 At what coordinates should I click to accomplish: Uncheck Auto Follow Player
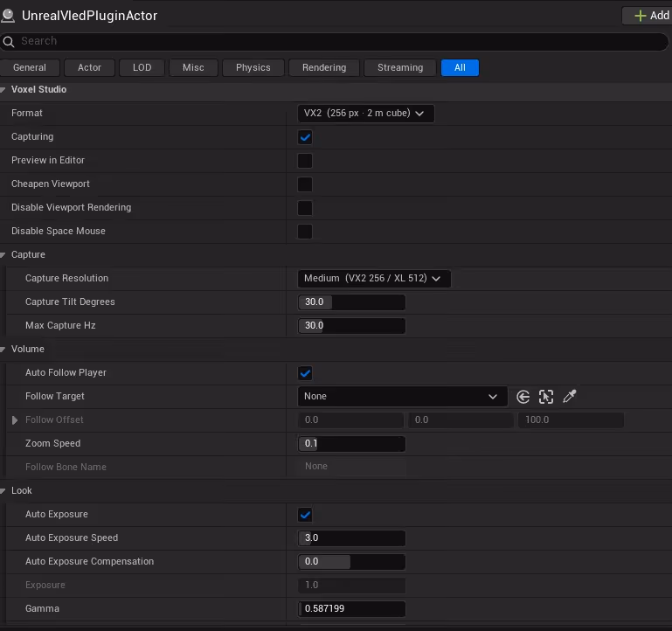click(305, 373)
